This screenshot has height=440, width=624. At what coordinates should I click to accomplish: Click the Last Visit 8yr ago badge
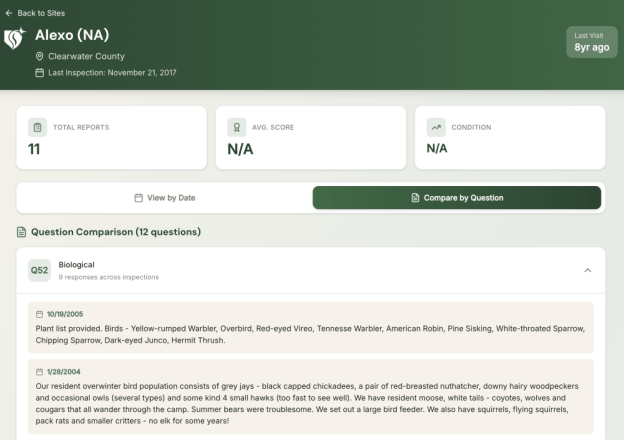click(591, 42)
